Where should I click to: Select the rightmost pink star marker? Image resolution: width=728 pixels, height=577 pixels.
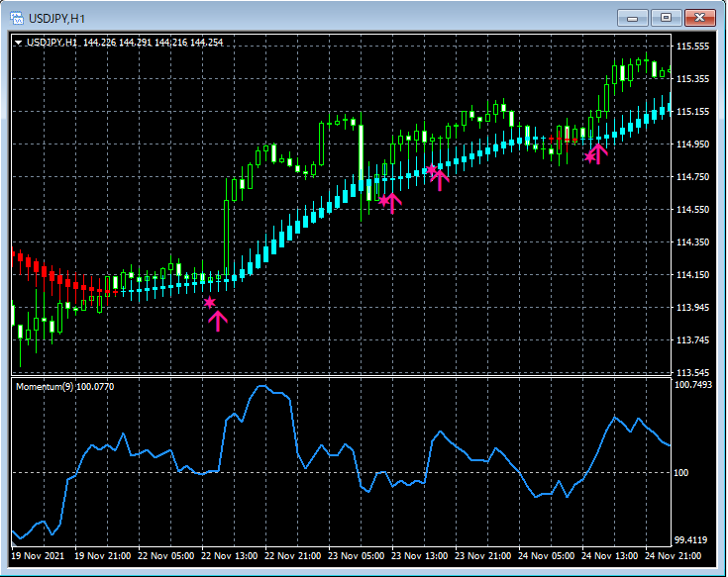(x=589, y=156)
